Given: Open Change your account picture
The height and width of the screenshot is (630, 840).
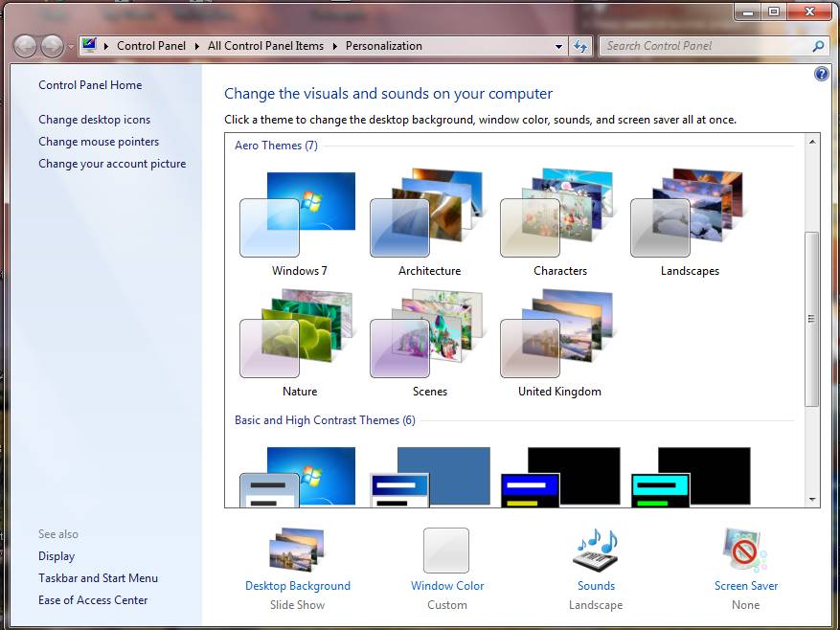Looking at the screenshot, I should coord(112,164).
